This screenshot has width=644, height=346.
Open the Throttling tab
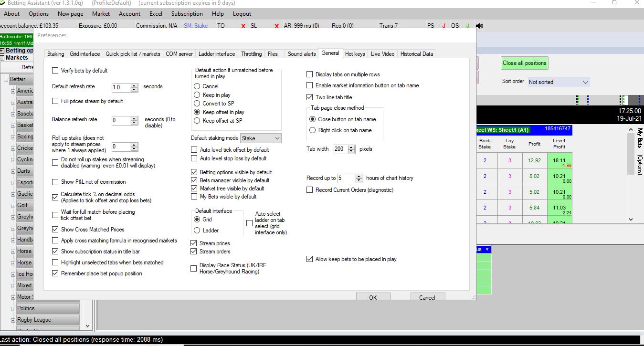[252, 54]
